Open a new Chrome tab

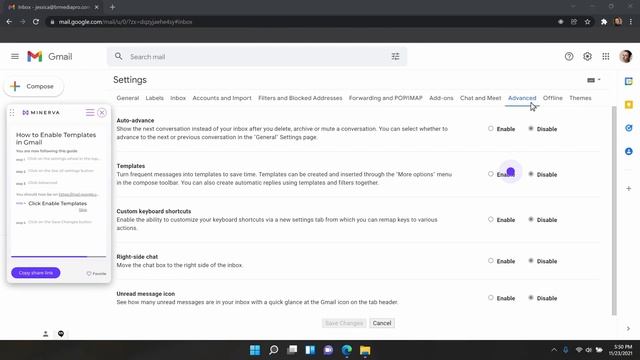click(x=112, y=7)
